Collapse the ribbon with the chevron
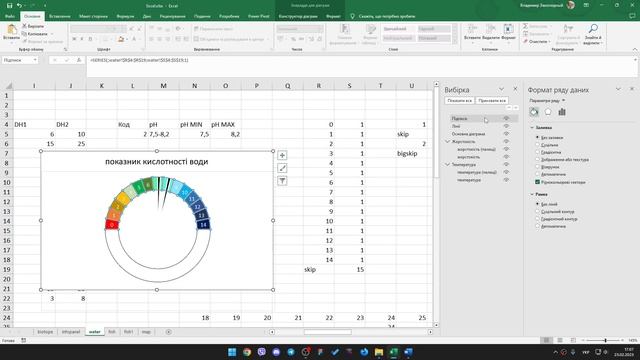Viewport: 640px width, 360px height. (635, 49)
